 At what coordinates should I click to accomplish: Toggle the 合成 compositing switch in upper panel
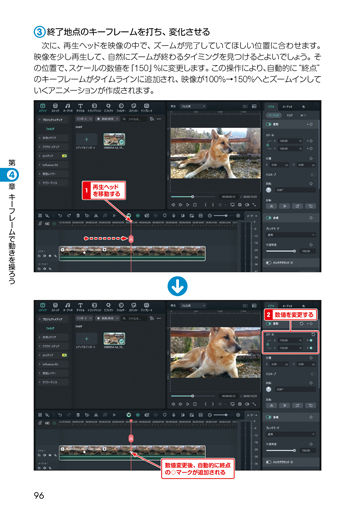[x=269, y=218]
